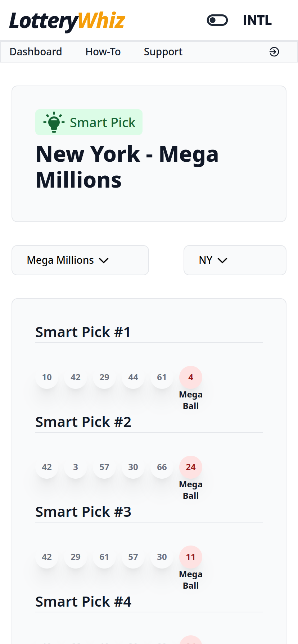Click the sign-in arrow icon

pyautogui.click(x=274, y=52)
